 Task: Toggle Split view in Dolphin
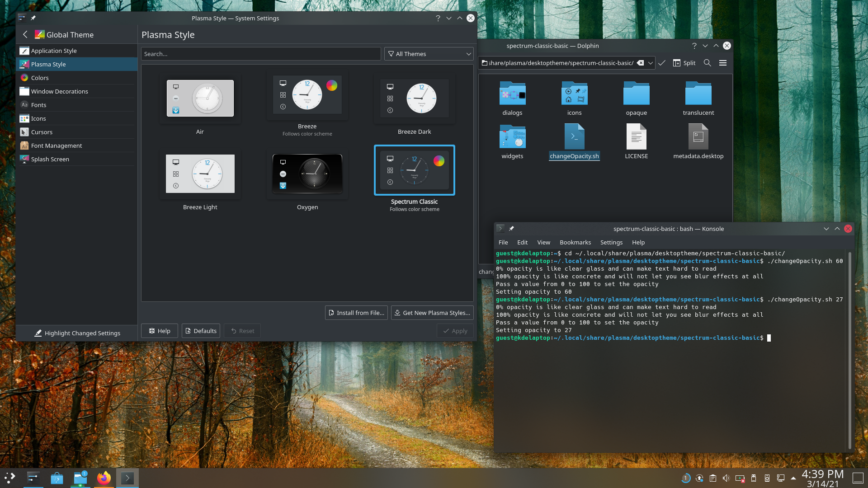pos(684,63)
